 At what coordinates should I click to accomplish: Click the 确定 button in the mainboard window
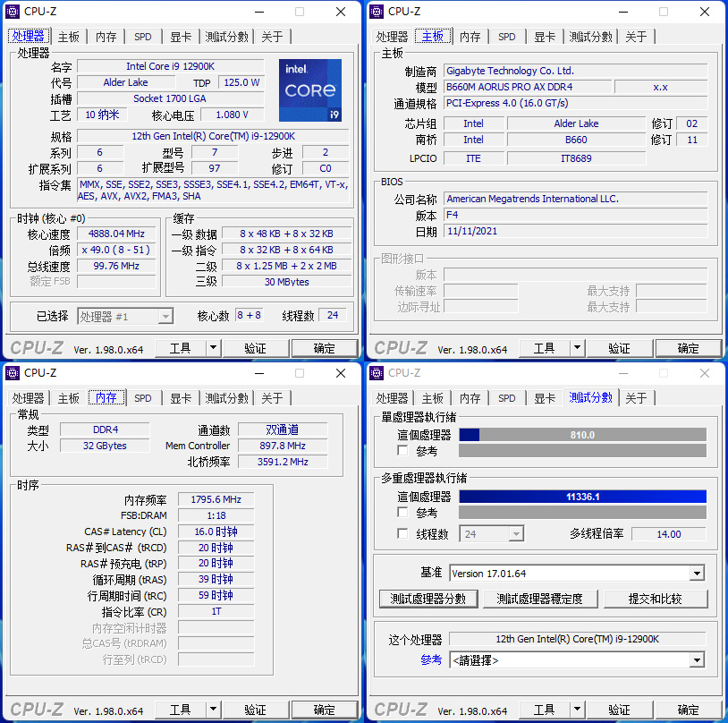pyautogui.click(x=688, y=348)
